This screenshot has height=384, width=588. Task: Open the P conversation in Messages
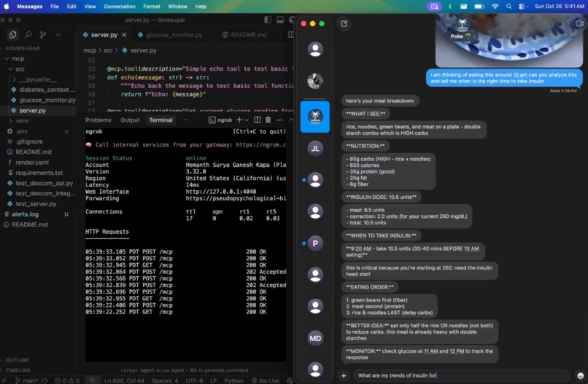point(315,243)
